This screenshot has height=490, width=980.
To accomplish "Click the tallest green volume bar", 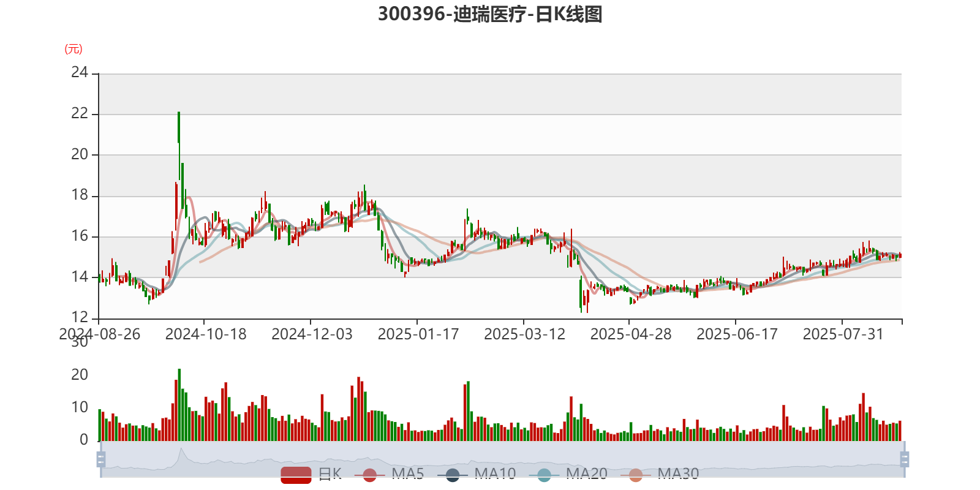I will click(x=179, y=405).
